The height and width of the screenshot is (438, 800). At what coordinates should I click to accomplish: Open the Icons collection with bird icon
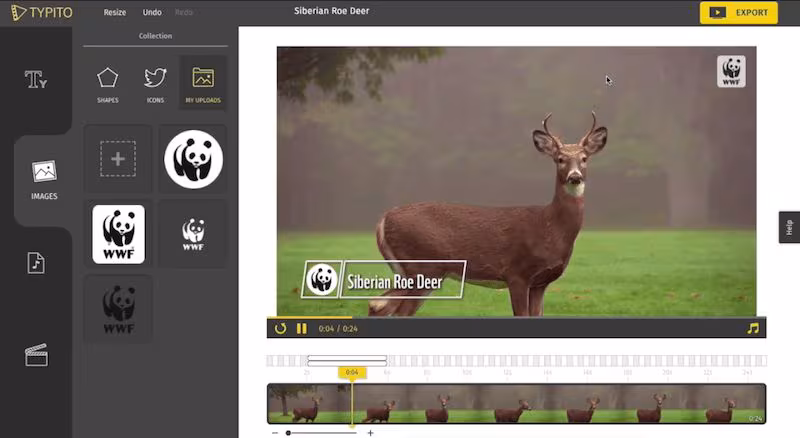pyautogui.click(x=155, y=84)
